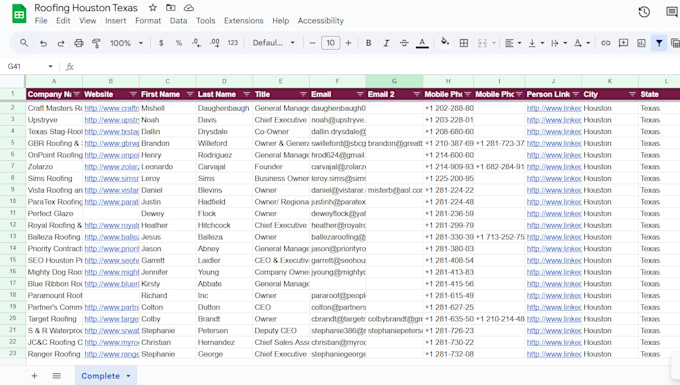Open the text wrapping dropdown
The image size is (680, 385).
[559, 43]
